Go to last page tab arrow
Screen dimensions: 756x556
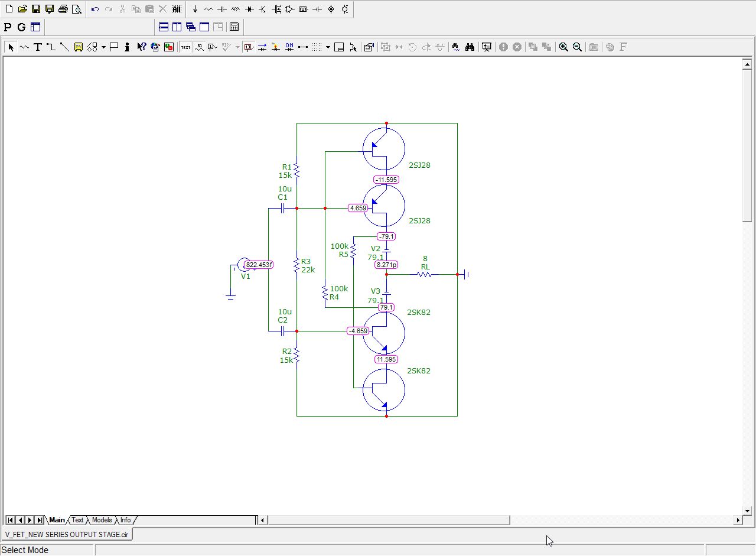click(40, 520)
